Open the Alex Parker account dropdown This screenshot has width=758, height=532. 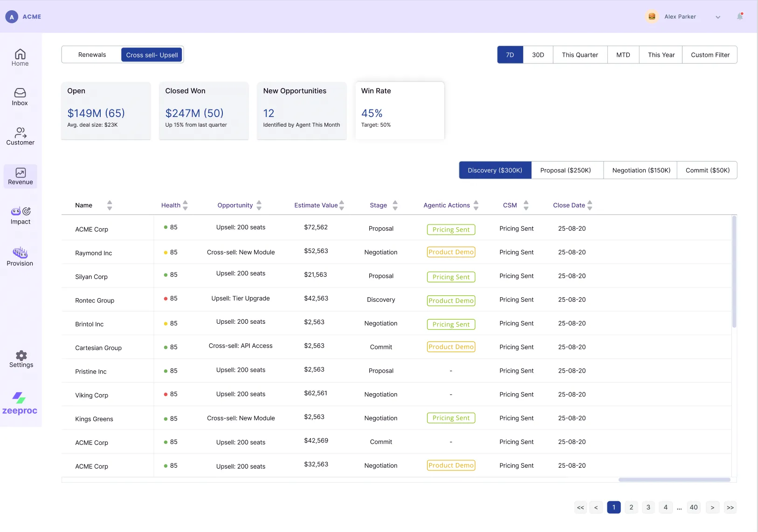717,17
